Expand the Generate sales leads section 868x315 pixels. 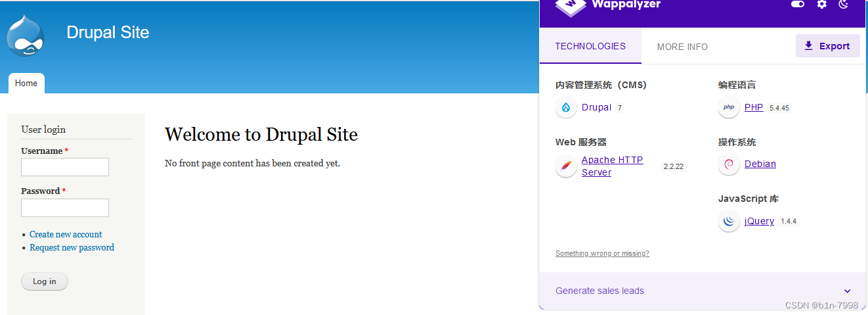(x=847, y=291)
